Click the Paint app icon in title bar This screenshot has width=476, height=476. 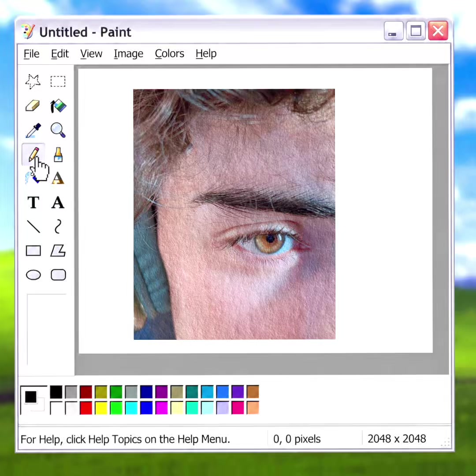pyautogui.click(x=28, y=32)
